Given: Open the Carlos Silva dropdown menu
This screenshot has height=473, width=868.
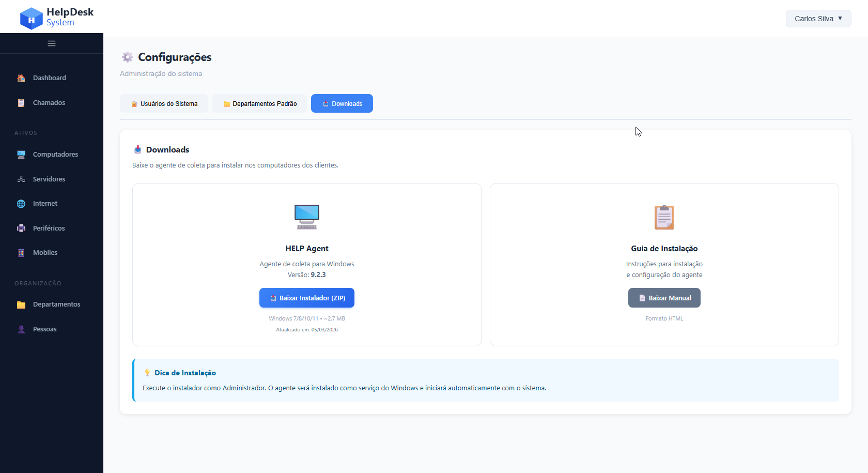Looking at the screenshot, I should click(x=818, y=18).
